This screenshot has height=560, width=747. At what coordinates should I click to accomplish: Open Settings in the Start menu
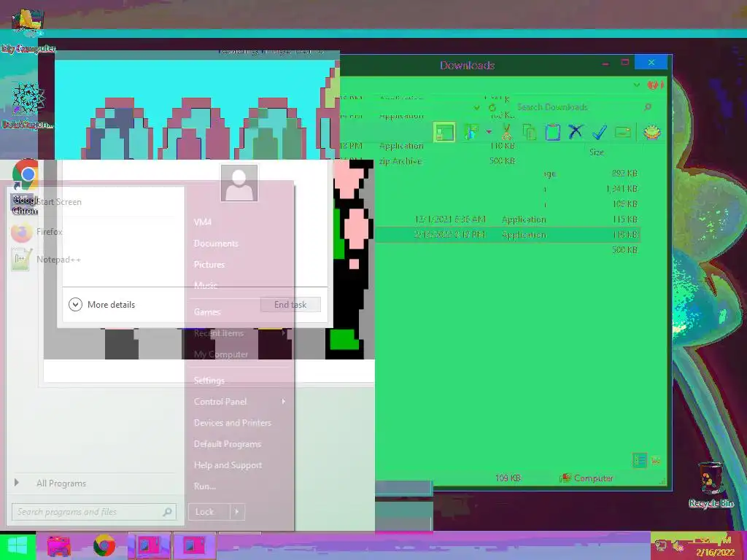pos(209,381)
